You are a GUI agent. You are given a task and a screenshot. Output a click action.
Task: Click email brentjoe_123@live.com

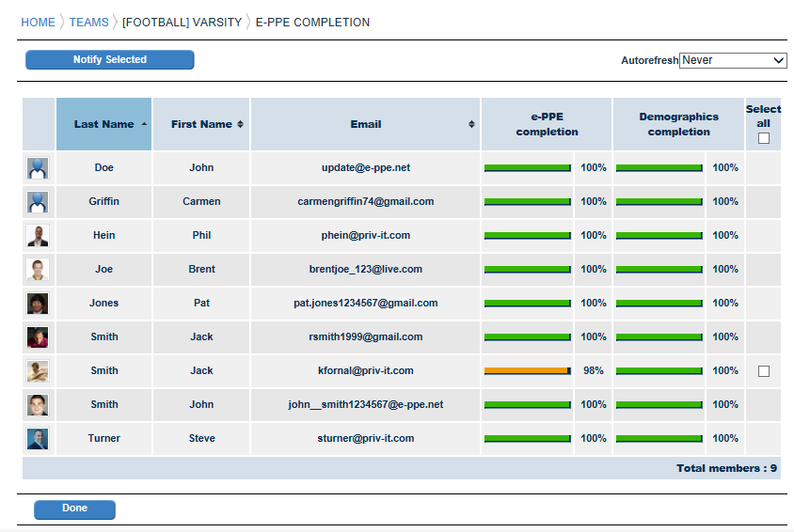click(366, 269)
